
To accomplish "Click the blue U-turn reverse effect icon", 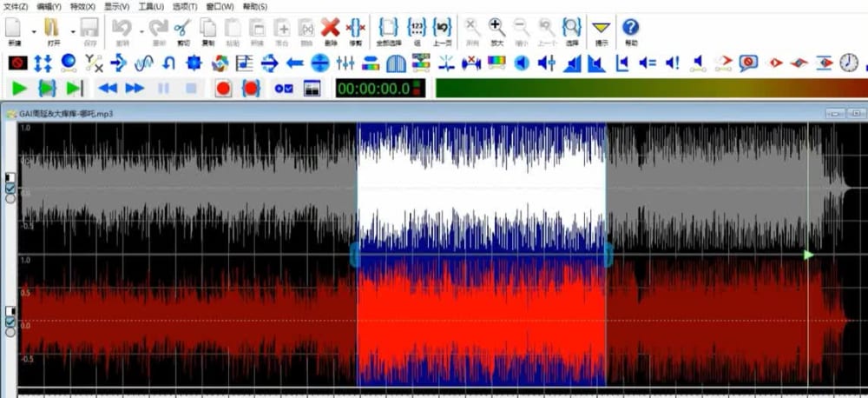I will [169, 63].
